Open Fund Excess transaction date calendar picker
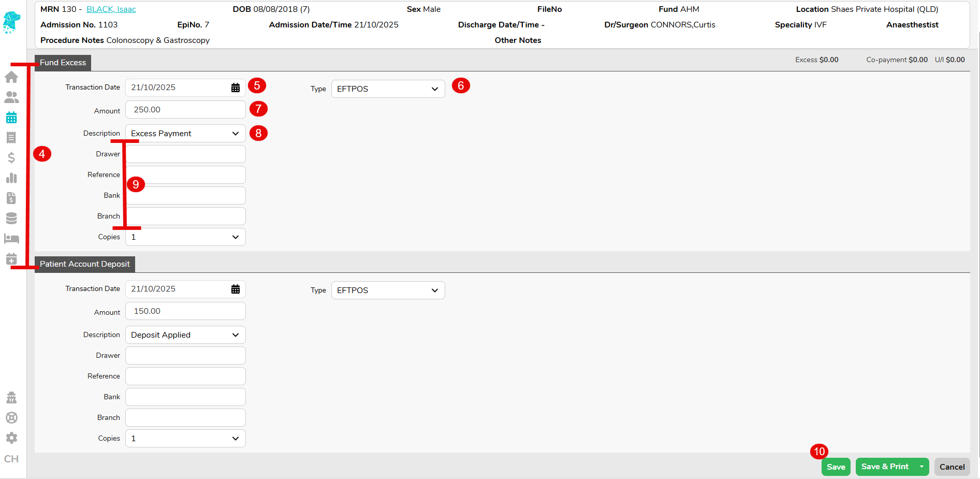Image resolution: width=980 pixels, height=479 pixels. point(236,88)
